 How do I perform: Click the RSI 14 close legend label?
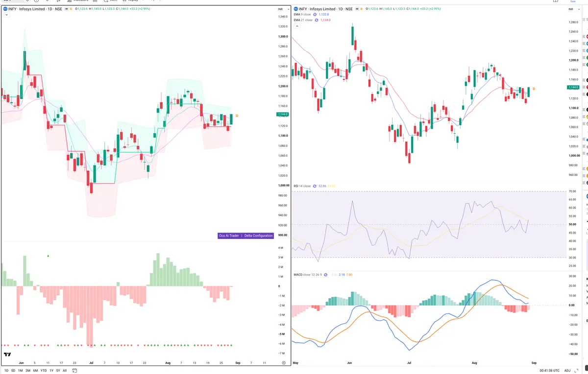pos(302,186)
